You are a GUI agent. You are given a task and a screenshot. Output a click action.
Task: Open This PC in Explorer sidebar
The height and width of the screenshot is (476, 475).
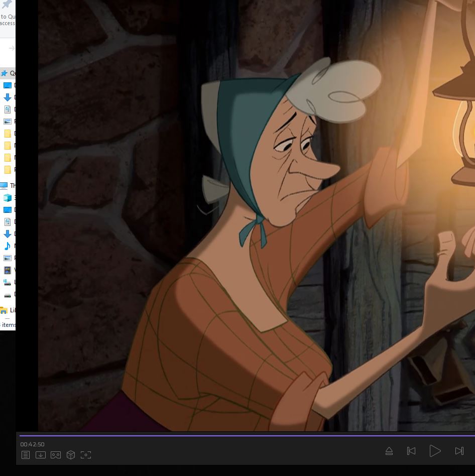point(5,186)
